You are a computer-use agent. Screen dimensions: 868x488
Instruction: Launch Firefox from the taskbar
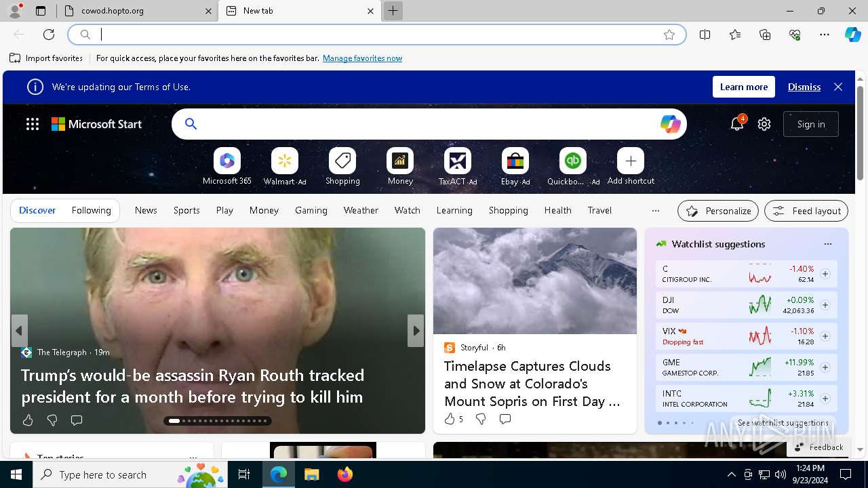point(344,474)
